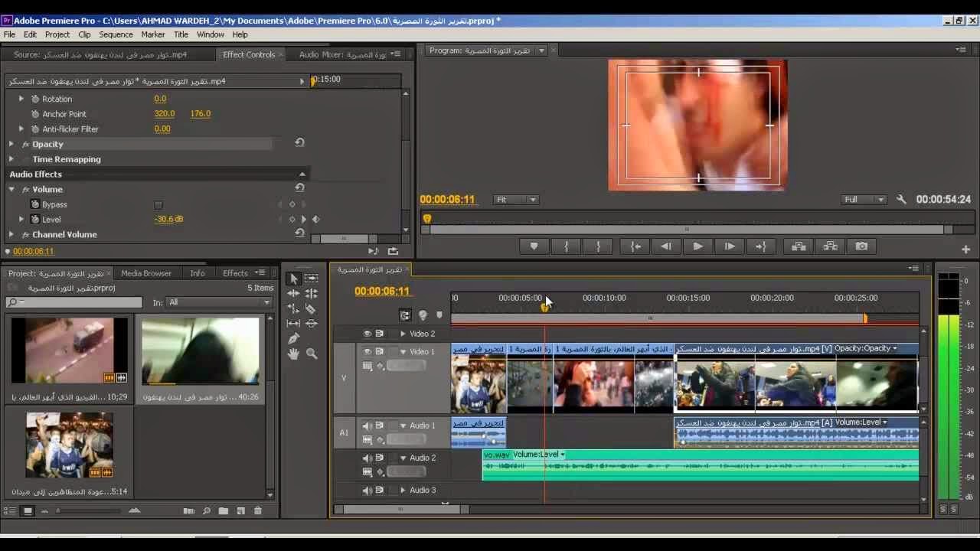Mute Audio 3 track speaker
The height and width of the screenshot is (551, 980).
coord(367,491)
